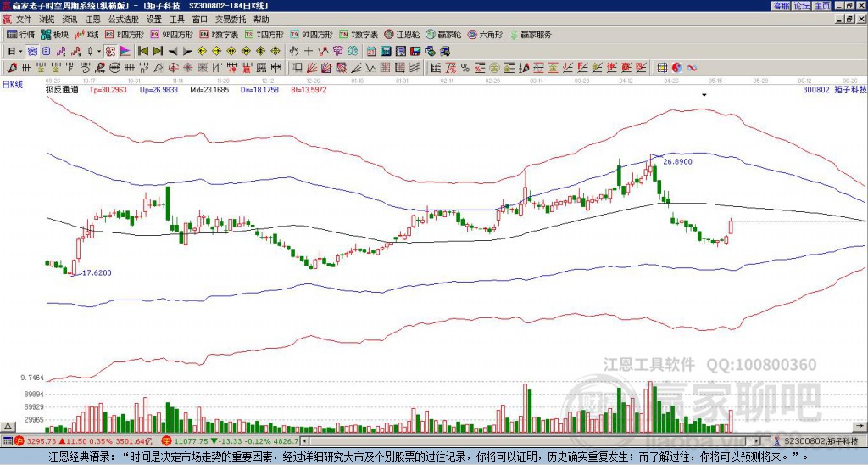Select the Gann fan lines tool
Viewport: 868px width, 465px height.
click(312, 68)
